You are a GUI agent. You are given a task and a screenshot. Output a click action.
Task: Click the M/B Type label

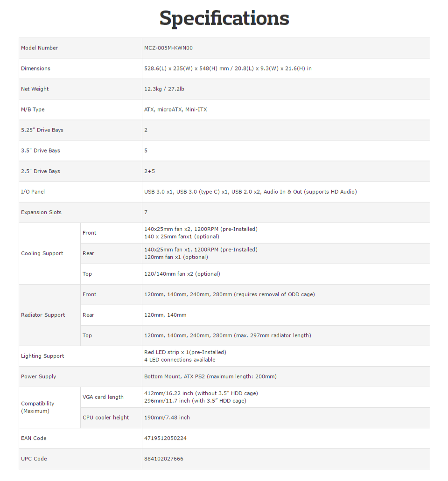pyautogui.click(x=33, y=110)
